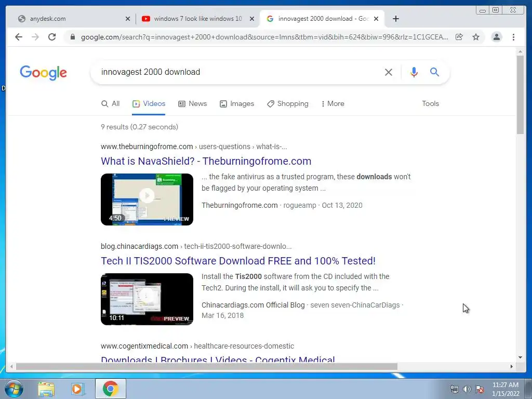Viewport: 532px width, 399px height.
Task: Open a new browser tab
Action: 395,19
